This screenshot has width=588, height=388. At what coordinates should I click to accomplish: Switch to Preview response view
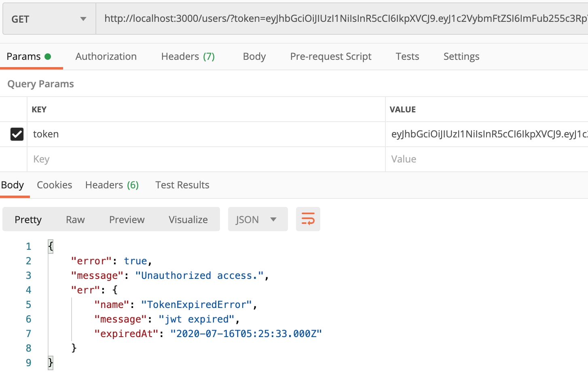[x=127, y=219]
